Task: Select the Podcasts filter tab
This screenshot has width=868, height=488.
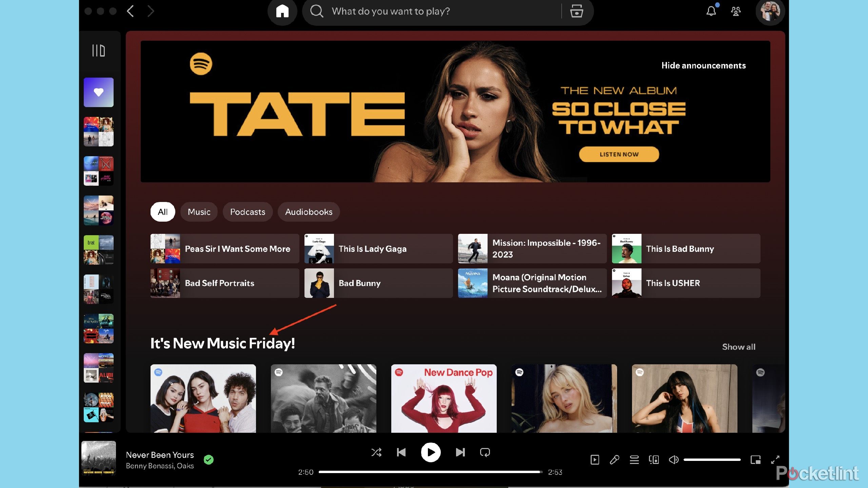Action: click(x=247, y=211)
